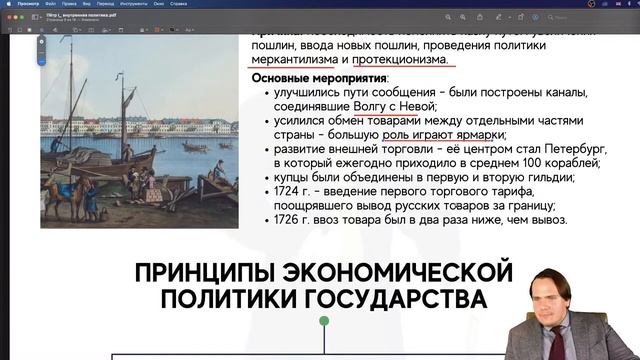Viewport: 640px width, 360px height.
Task: Click the zoom out magnifier icon
Action: pyautogui.click(x=448, y=17)
